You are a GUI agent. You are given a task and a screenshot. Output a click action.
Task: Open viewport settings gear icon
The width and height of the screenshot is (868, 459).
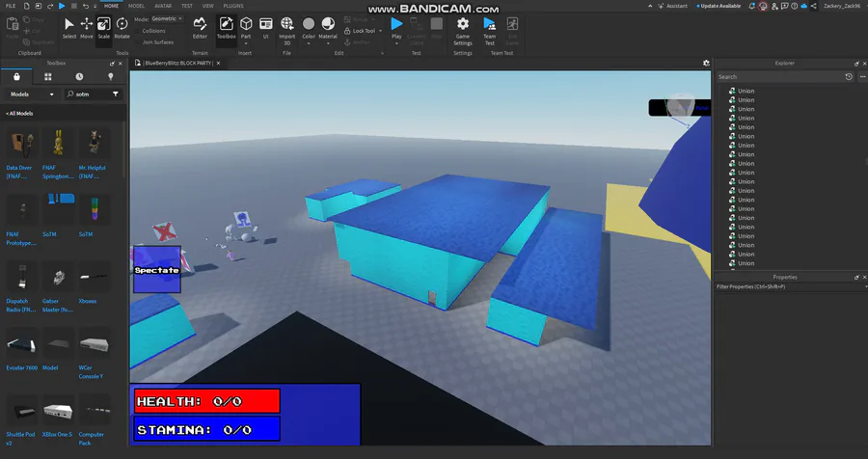[x=706, y=63]
